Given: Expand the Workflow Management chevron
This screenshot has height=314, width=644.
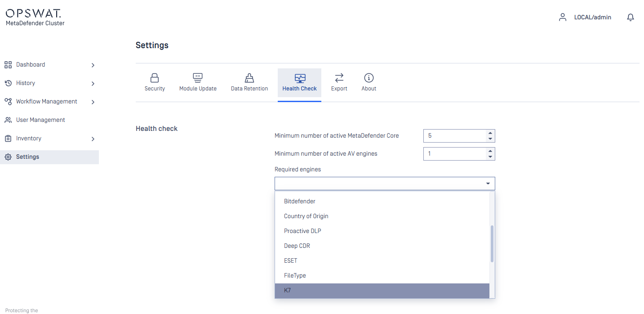Looking at the screenshot, I should pos(93,102).
